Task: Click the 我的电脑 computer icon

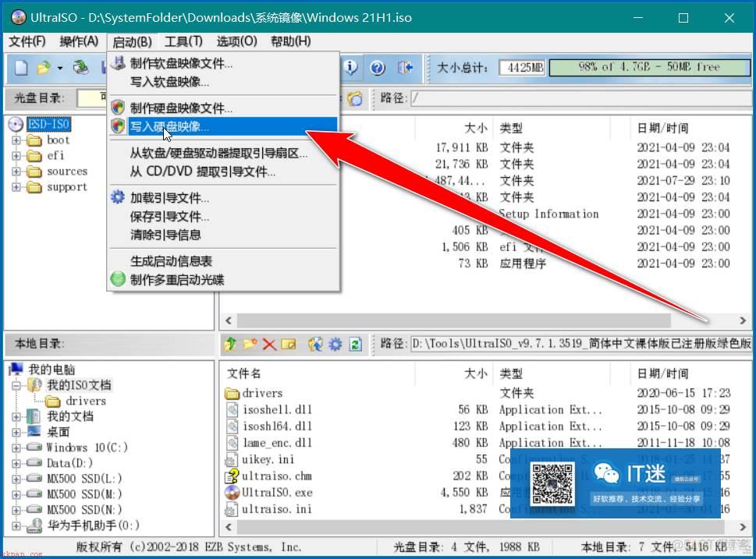Action: (x=16, y=369)
